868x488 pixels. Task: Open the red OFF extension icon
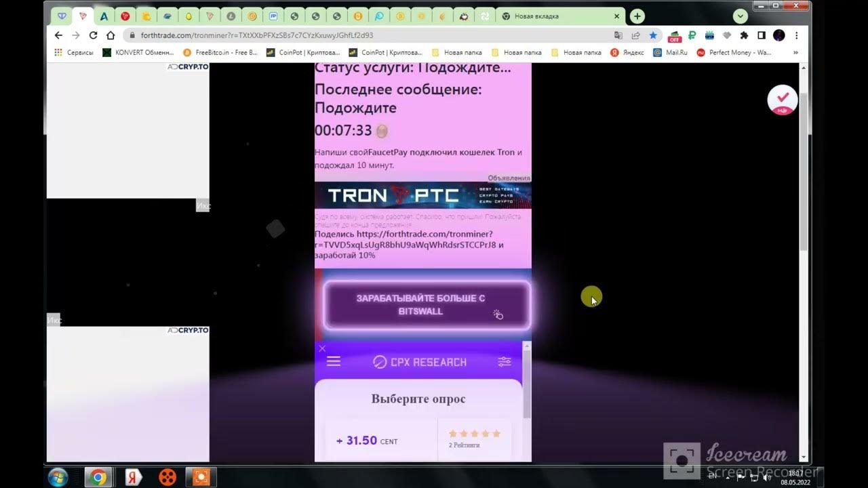(674, 36)
